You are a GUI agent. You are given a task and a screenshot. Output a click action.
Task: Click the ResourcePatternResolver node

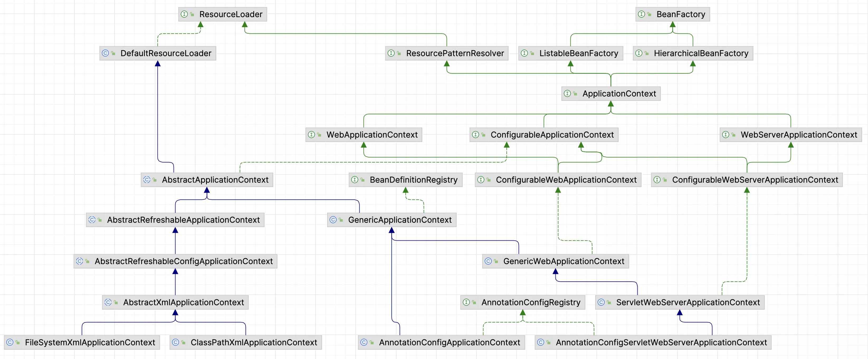point(447,53)
